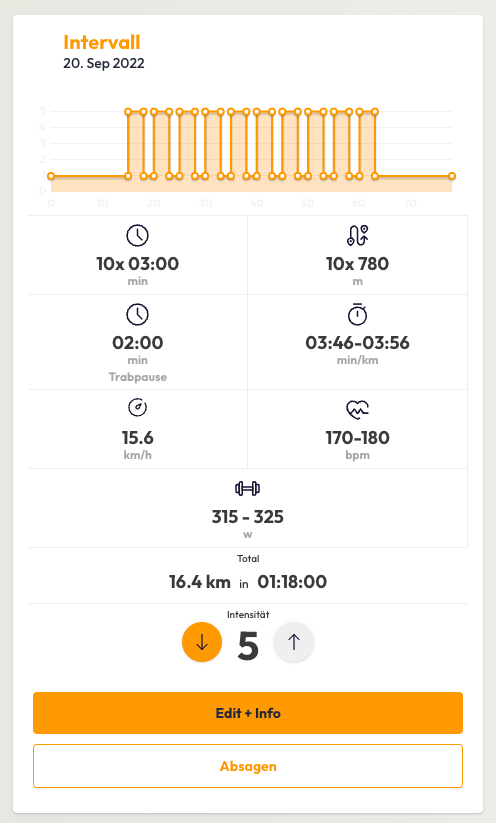The height and width of the screenshot is (823, 496).
Task: Increase intensity with the grey up arrow
Action: click(294, 642)
